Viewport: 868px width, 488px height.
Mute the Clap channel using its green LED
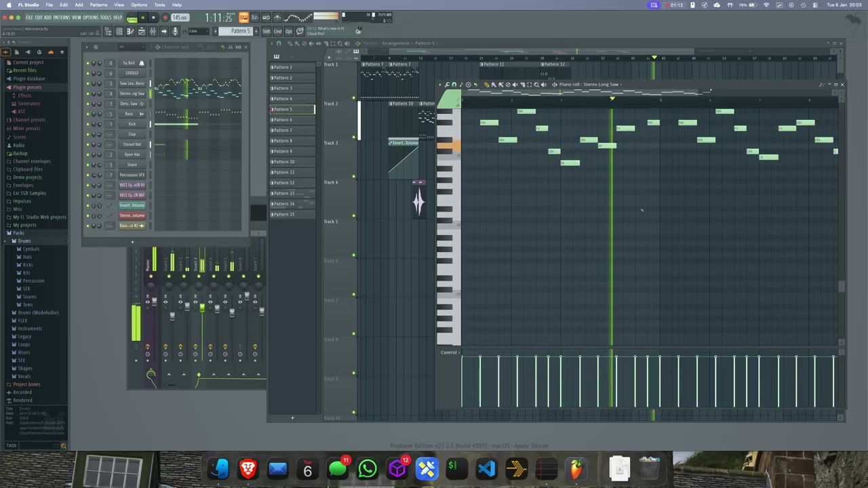tap(88, 134)
